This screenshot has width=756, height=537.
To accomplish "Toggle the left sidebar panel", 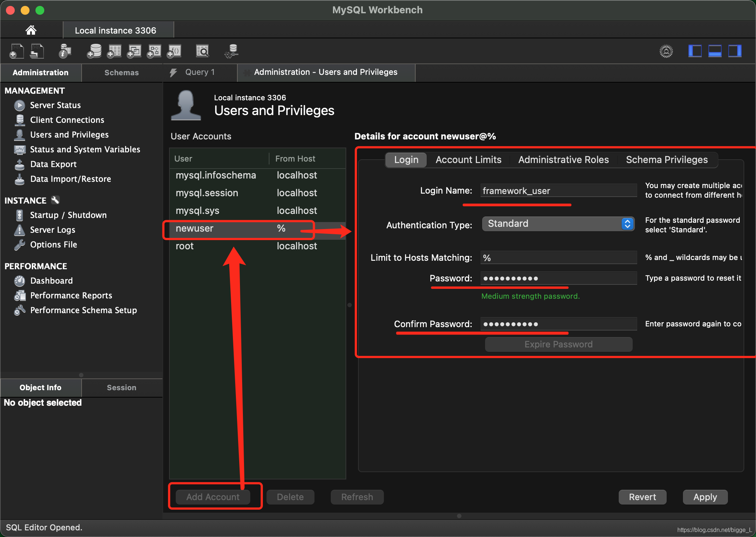I will (x=695, y=51).
